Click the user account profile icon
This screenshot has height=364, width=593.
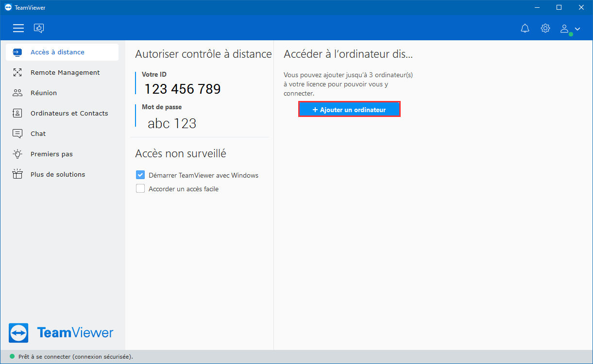point(564,29)
